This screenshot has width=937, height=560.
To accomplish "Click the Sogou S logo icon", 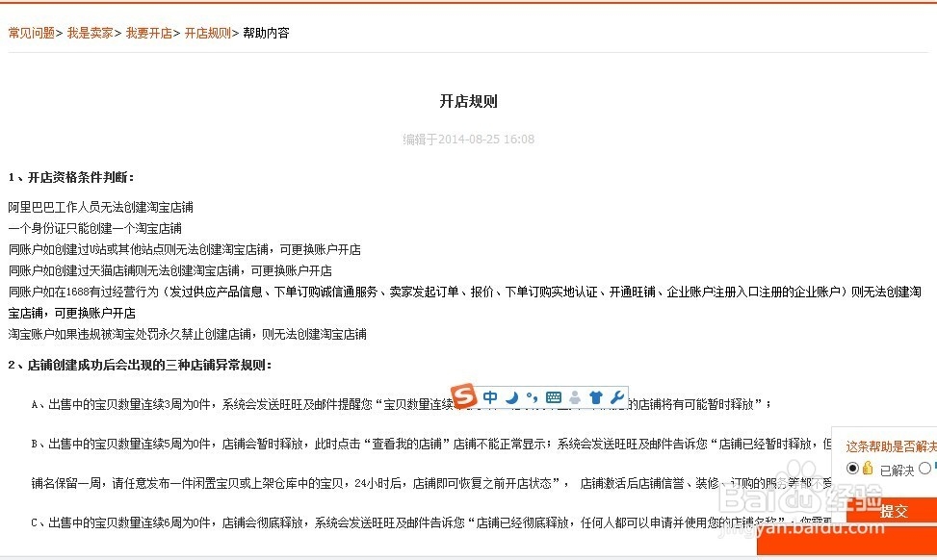I will [464, 395].
